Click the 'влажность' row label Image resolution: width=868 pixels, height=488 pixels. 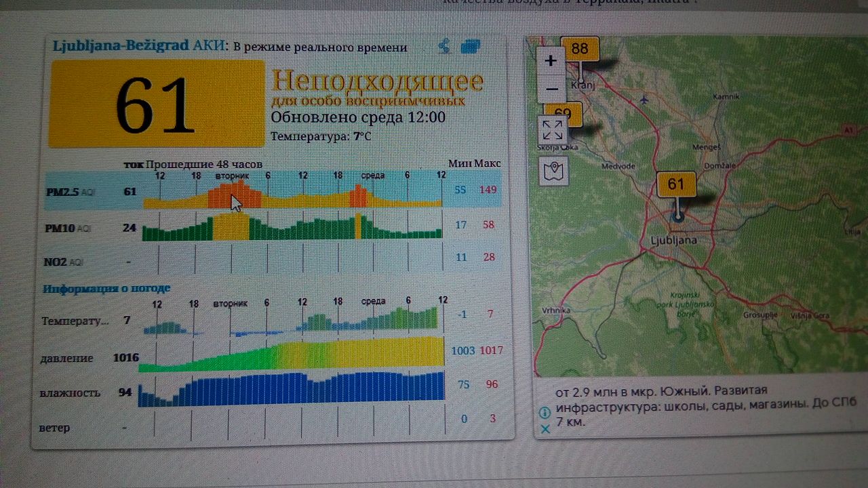click(70, 393)
